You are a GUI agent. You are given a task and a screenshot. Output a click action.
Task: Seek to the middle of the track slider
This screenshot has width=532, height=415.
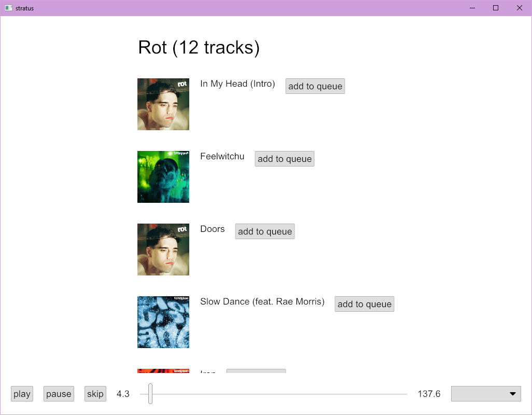pos(273,394)
